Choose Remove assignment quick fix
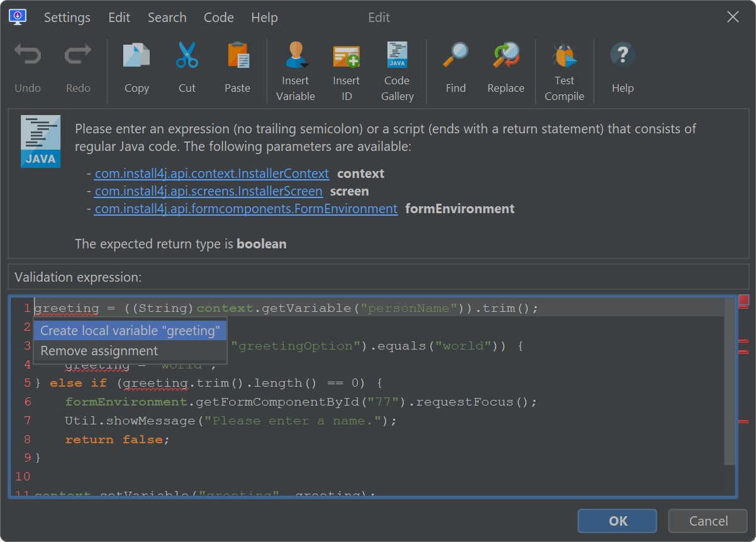756x542 pixels. click(130, 351)
